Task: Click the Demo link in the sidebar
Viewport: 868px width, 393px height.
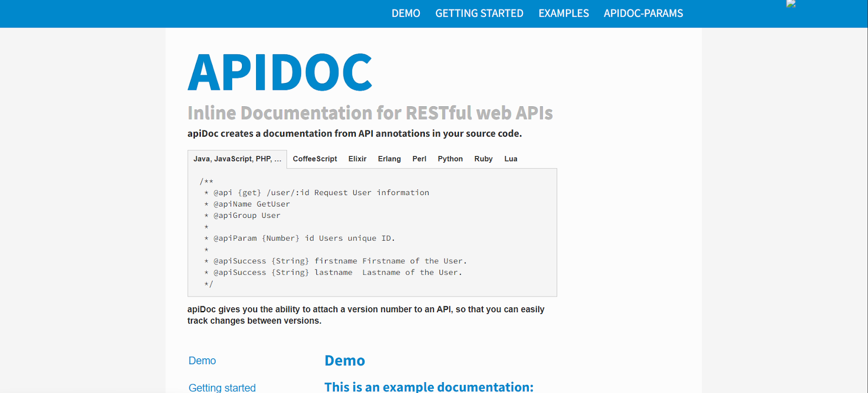Action: tap(202, 361)
